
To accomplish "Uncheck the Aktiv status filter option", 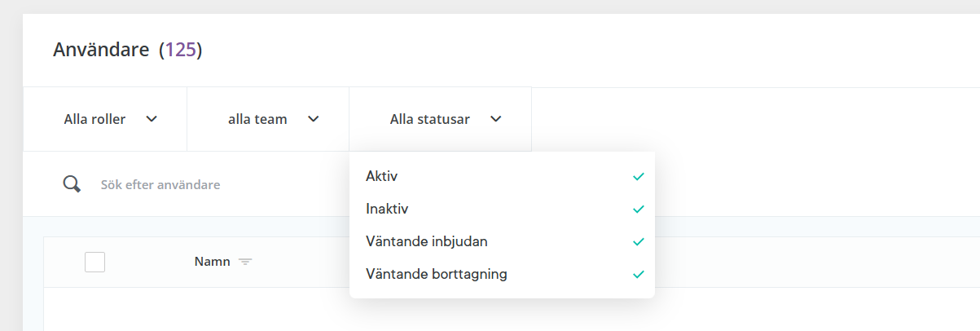I will 502,176.
